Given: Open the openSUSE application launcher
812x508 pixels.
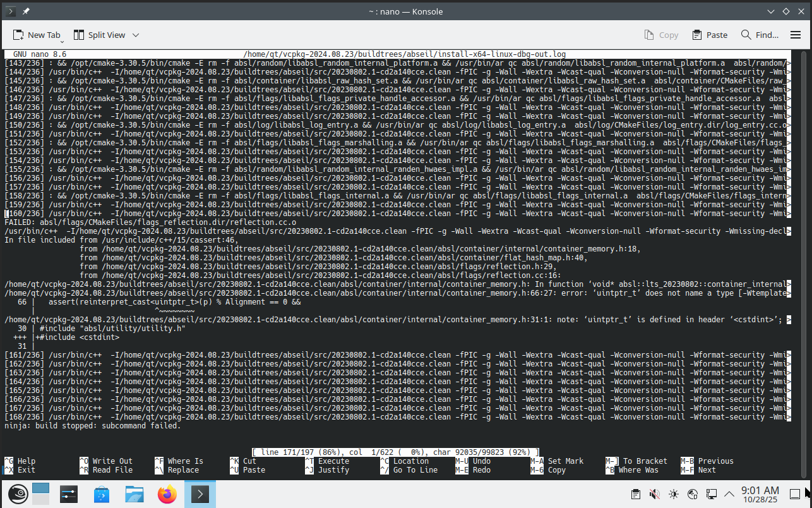Looking at the screenshot, I should (x=17, y=493).
